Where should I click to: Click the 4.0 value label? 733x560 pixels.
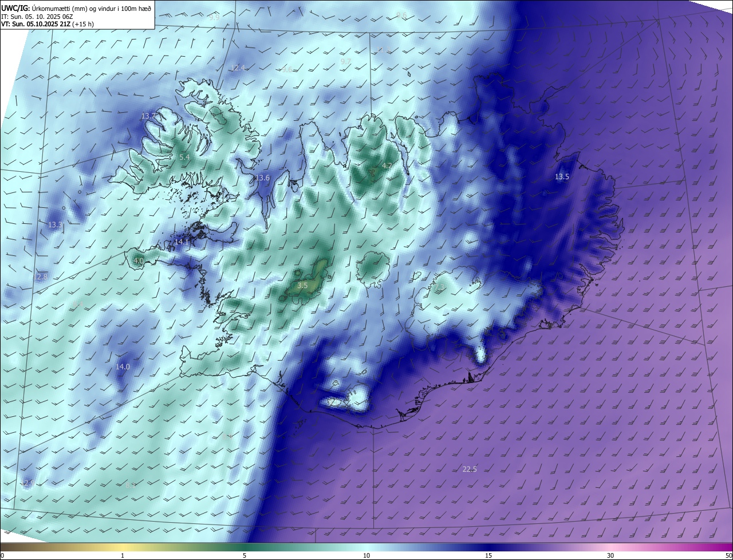[139, 261]
